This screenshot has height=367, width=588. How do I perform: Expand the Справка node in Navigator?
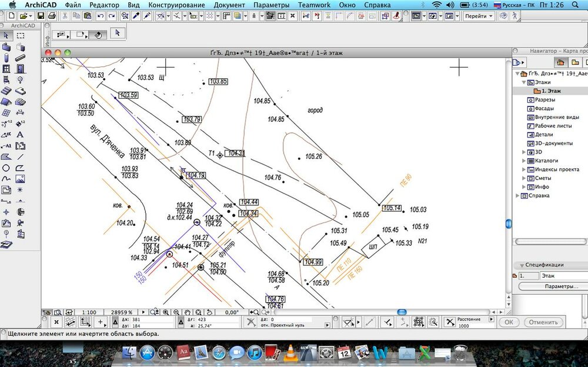[518, 195]
